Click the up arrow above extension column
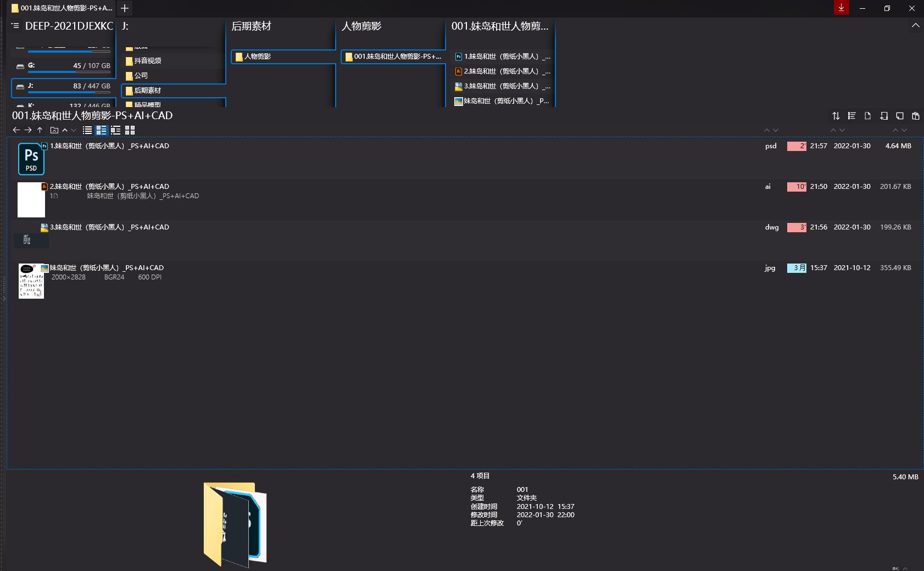The height and width of the screenshot is (571, 924). 767,130
